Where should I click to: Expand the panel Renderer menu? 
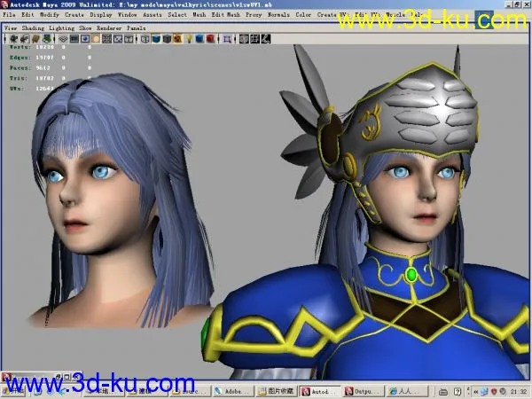click(109, 28)
